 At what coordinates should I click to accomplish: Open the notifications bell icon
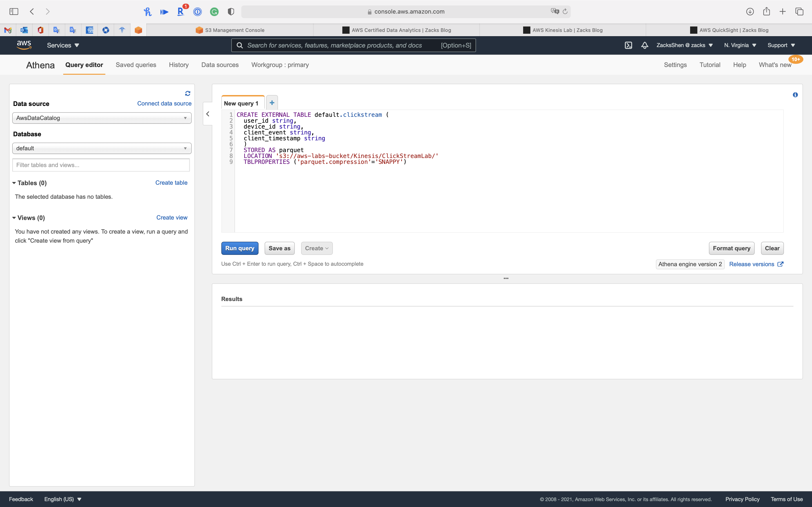644,45
